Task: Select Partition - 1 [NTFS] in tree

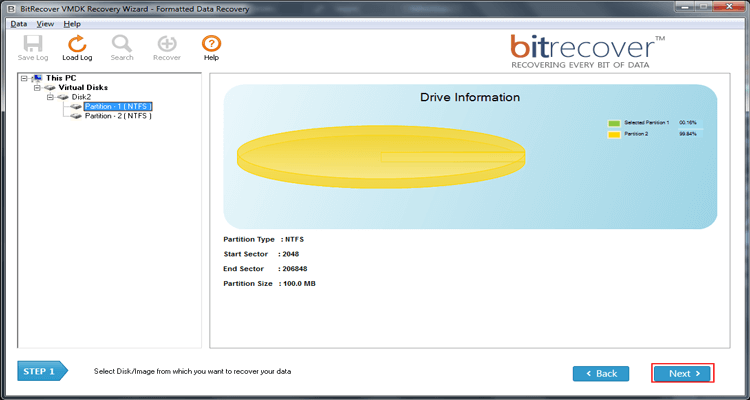Action: click(x=118, y=106)
